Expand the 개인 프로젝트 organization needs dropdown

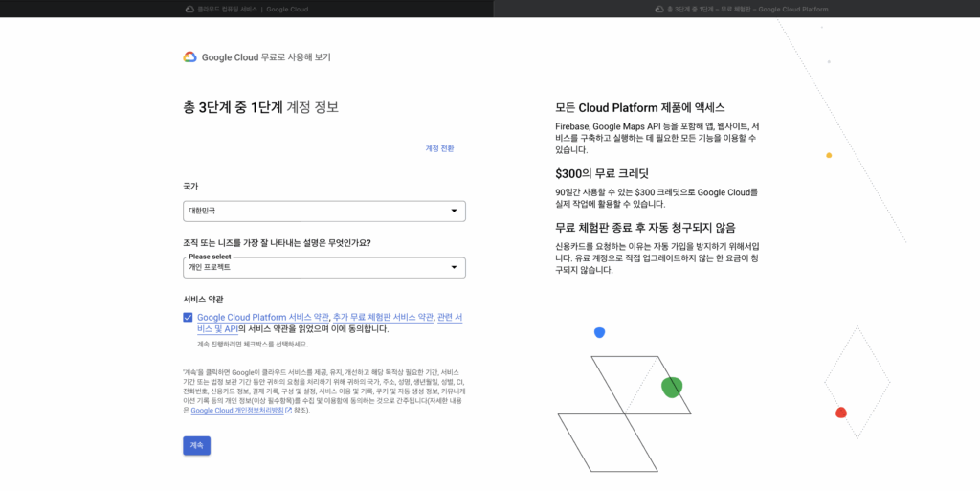(x=323, y=267)
